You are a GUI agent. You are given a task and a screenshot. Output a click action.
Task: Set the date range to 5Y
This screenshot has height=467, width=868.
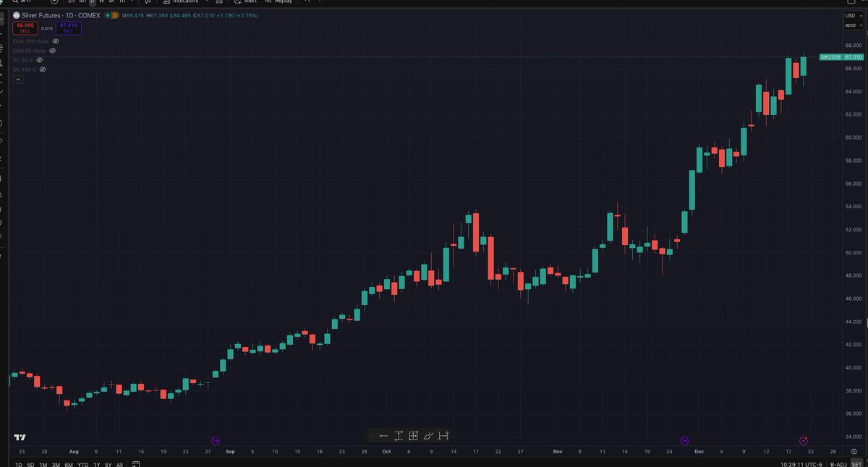pos(108,464)
